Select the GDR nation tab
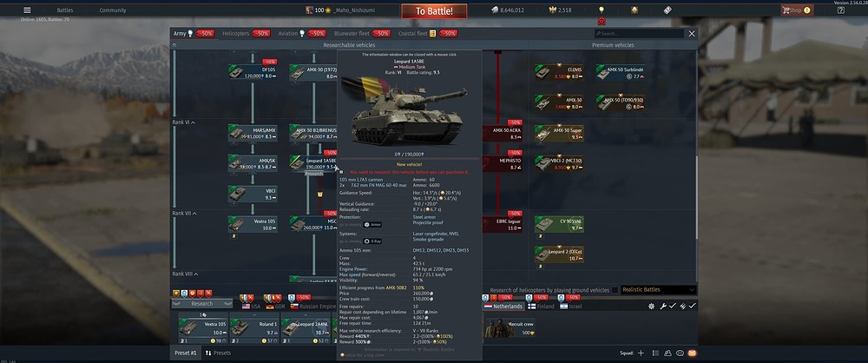Viewport: 868px width, 363px height. [275, 306]
